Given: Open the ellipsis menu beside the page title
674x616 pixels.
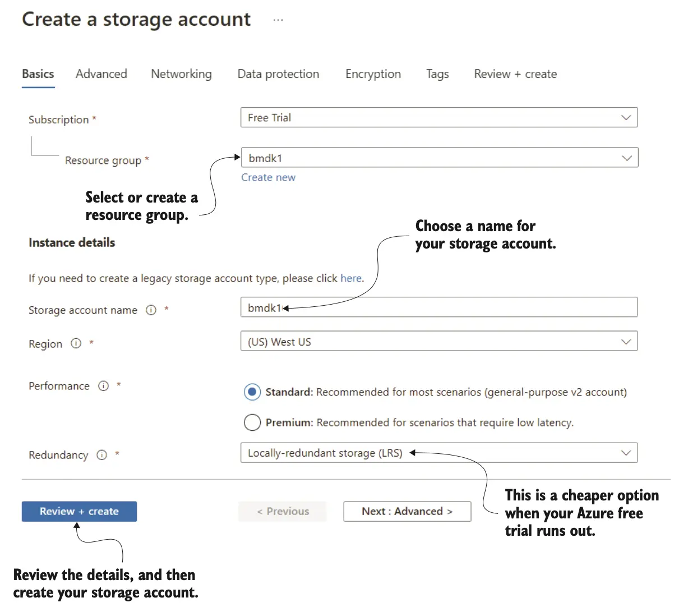Looking at the screenshot, I should coord(278,20).
